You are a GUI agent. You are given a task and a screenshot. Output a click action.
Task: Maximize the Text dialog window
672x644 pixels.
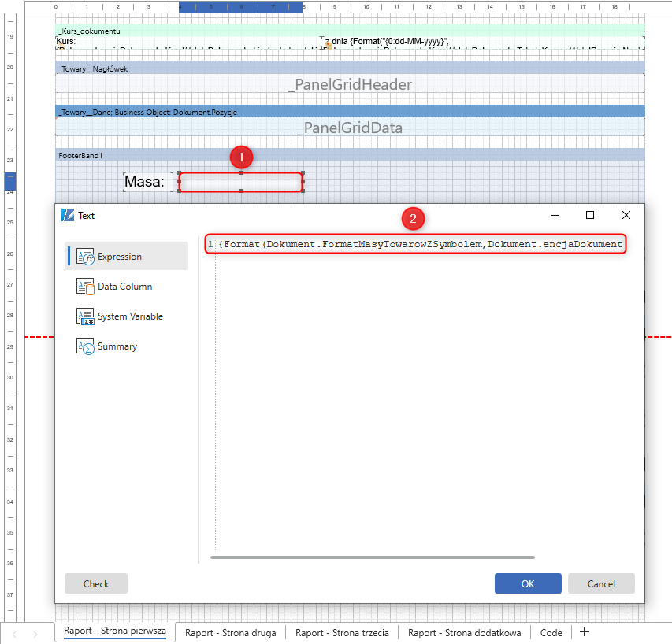(x=590, y=215)
